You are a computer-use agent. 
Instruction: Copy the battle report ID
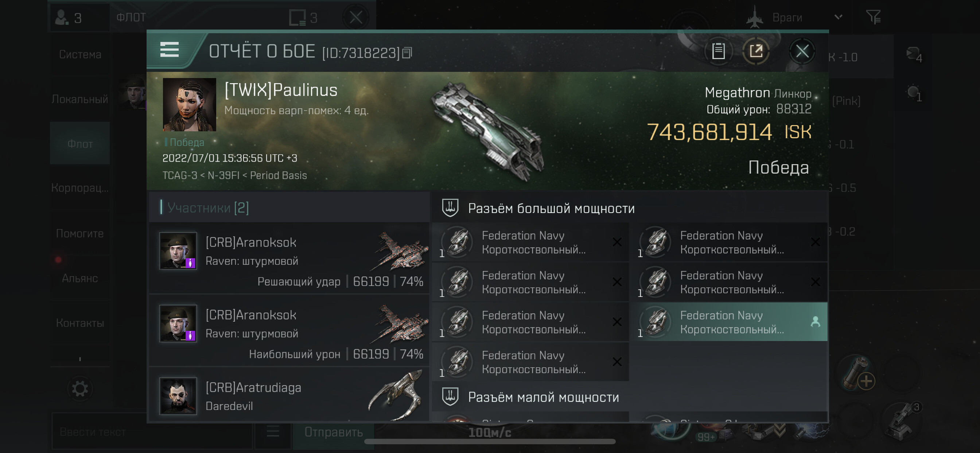[407, 53]
